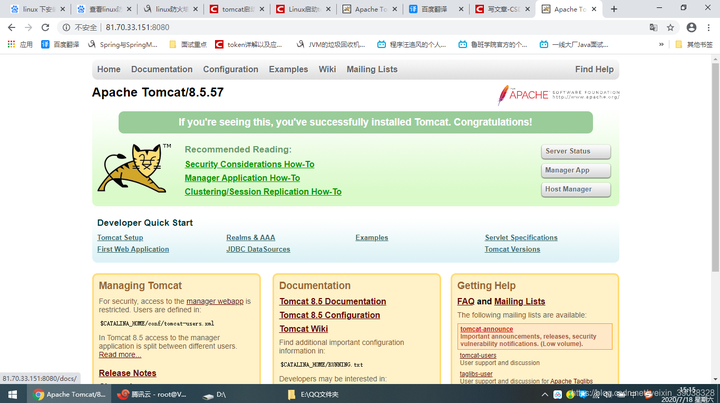Close the 'linux 下安' first tab

(x=63, y=9)
